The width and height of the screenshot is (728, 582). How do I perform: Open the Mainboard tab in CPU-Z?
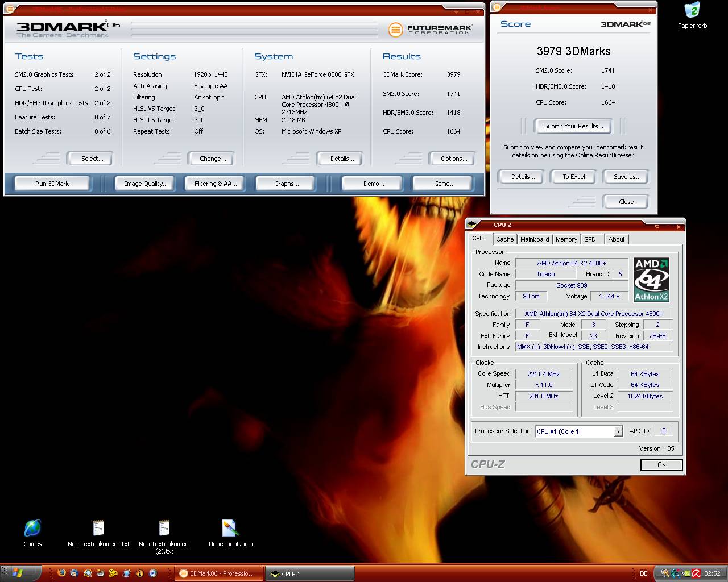535,239
